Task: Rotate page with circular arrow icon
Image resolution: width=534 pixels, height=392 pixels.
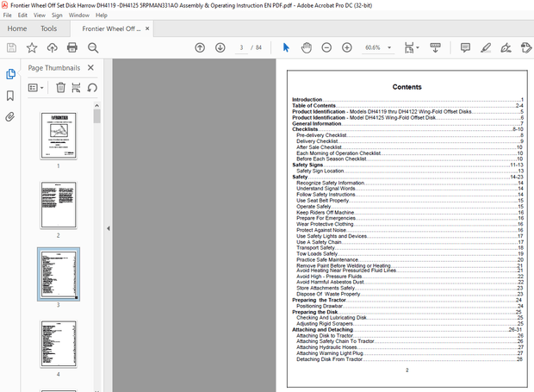Action: click(92, 88)
